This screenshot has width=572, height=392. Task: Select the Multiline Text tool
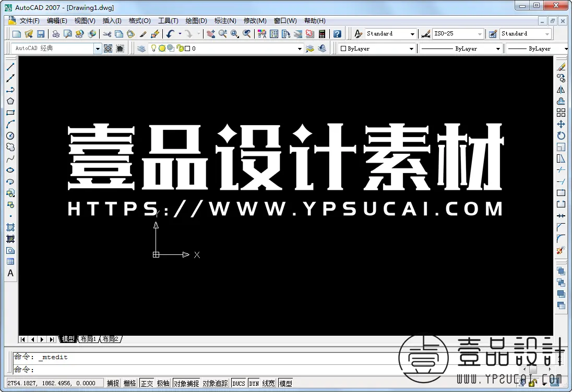click(x=10, y=273)
